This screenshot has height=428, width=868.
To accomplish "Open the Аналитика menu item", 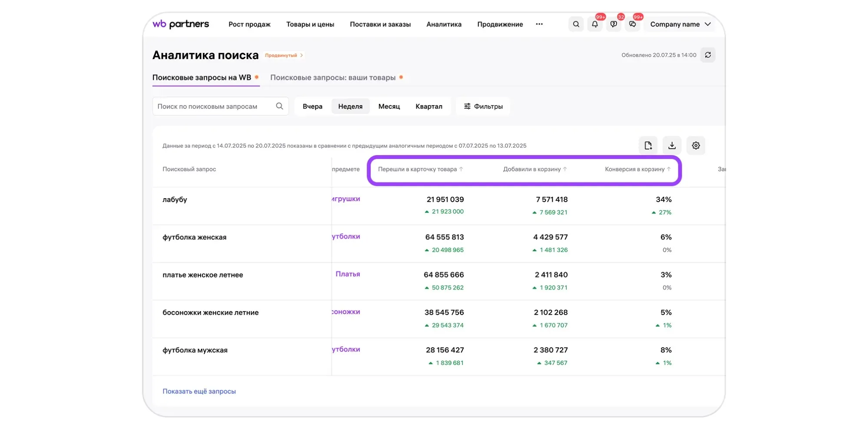I will pyautogui.click(x=443, y=24).
